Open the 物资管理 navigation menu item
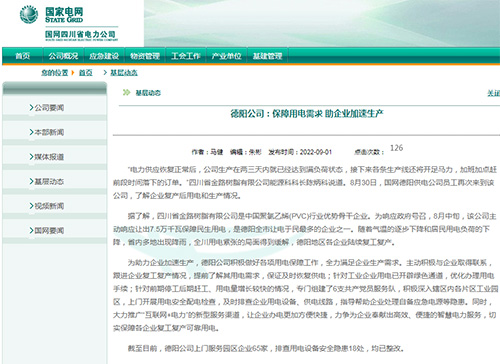The image size is (500, 364). (145, 56)
